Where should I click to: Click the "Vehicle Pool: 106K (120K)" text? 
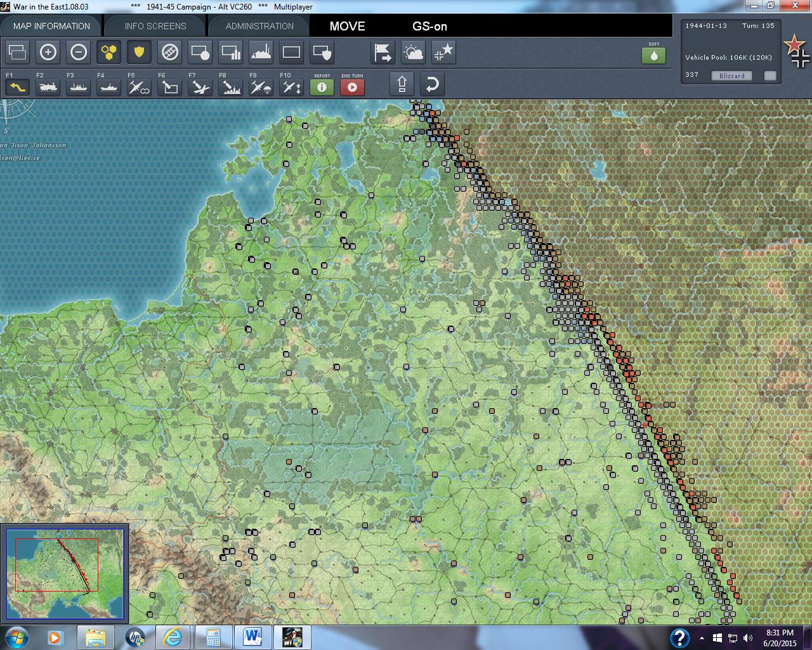[x=728, y=57]
